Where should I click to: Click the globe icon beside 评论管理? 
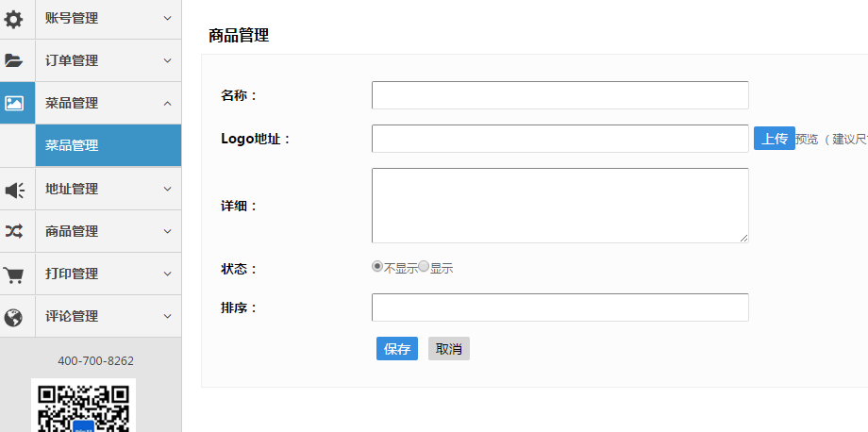(13, 318)
